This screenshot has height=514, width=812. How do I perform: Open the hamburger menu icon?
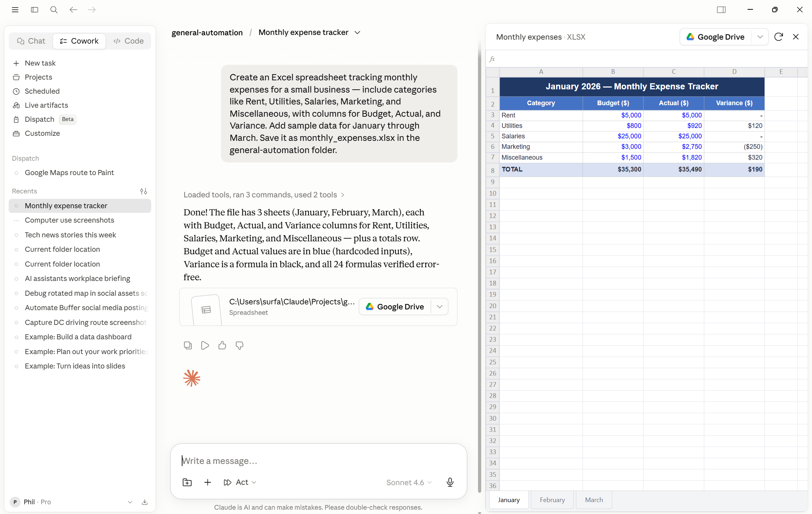[x=15, y=10]
